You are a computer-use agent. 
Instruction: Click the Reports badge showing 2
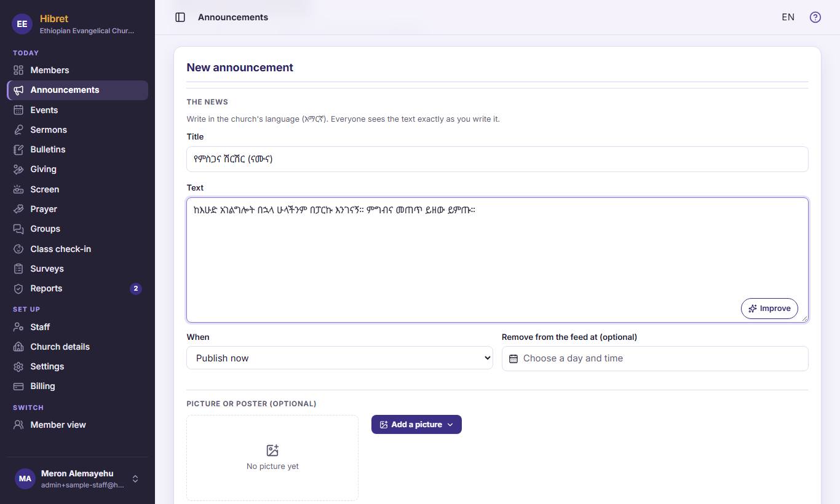(136, 288)
